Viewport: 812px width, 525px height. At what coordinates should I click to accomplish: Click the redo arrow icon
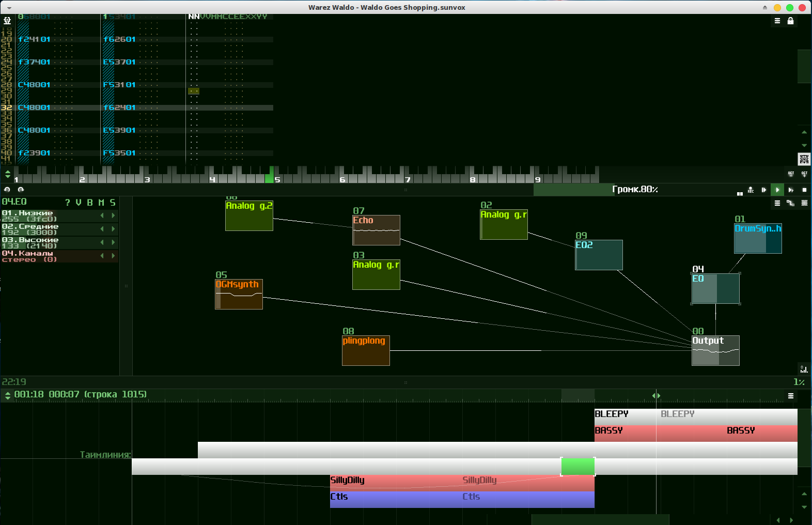click(21, 190)
